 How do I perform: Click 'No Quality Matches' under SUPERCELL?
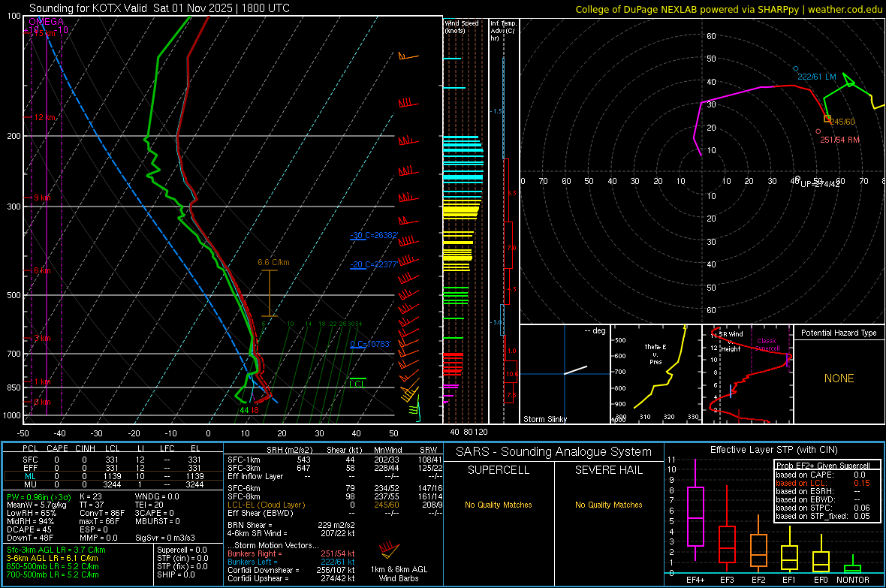[499, 505]
